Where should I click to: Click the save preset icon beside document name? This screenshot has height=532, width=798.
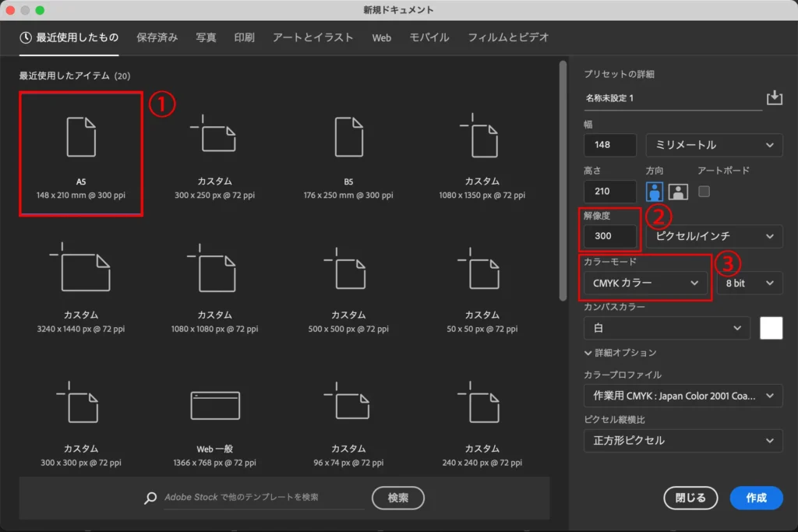click(774, 97)
